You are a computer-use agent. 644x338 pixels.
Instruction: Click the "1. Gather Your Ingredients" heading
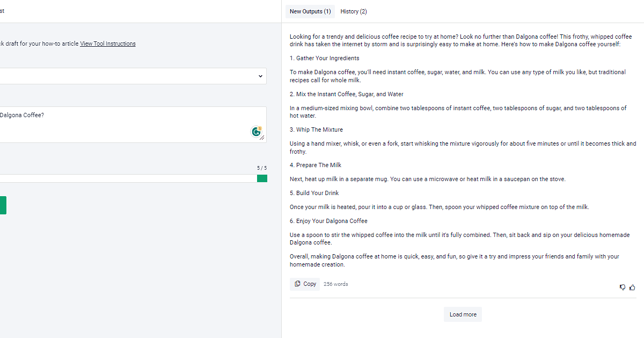tap(325, 58)
